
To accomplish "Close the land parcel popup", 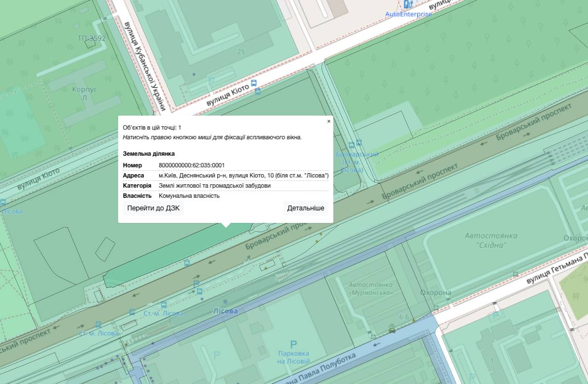I will coord(329,121).
